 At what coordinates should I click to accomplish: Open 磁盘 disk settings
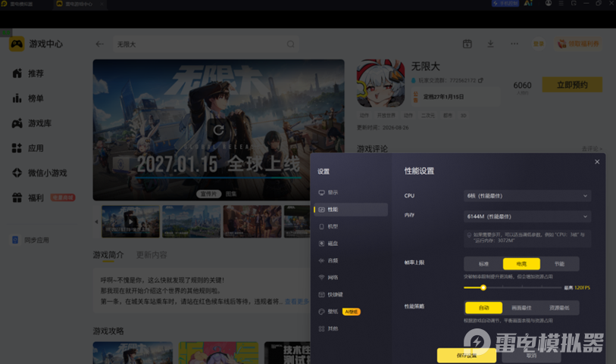coord(350,244)
